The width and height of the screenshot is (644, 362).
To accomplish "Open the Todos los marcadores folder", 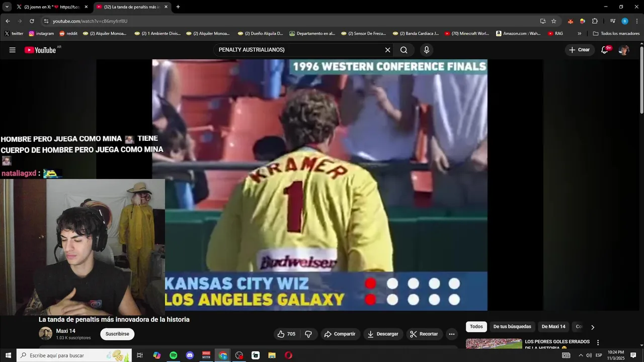I will pyautogui.click(x=616, y=34).
